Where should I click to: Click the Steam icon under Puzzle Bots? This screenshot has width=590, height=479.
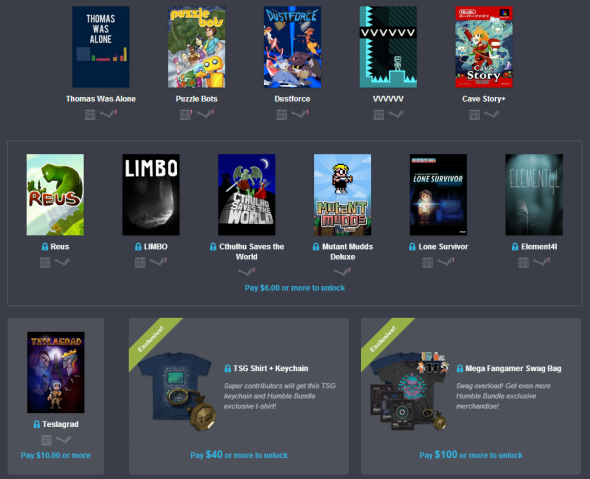205,114
